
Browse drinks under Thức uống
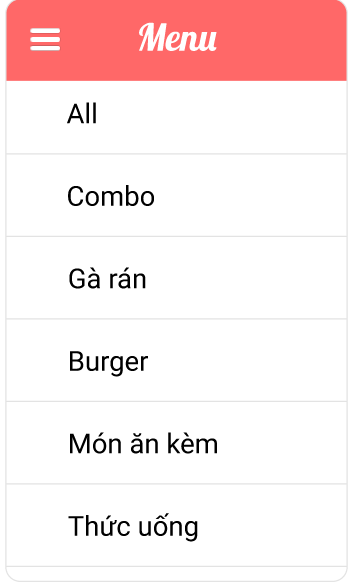(x=176, y=525)
